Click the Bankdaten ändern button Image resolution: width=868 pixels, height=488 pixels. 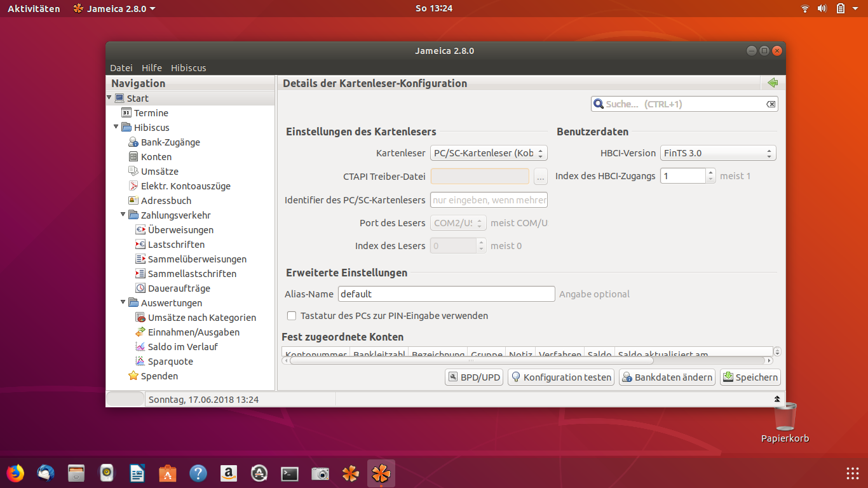click(667, 377)
